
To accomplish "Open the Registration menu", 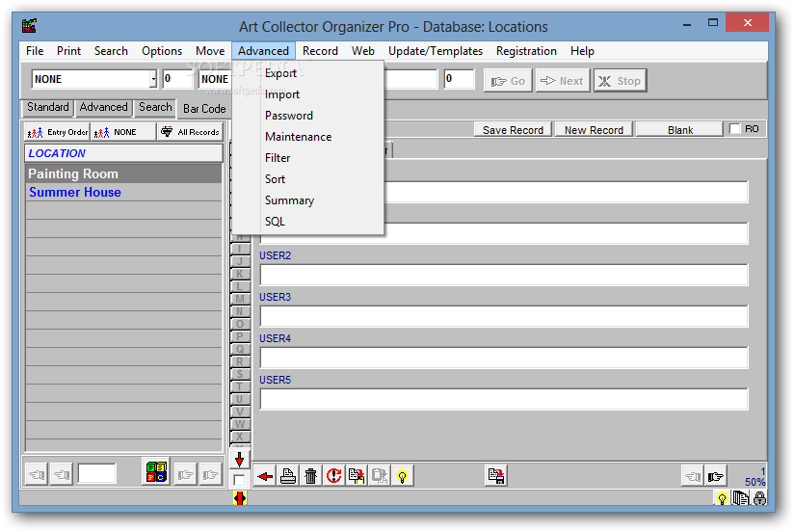I will [526, 51].
